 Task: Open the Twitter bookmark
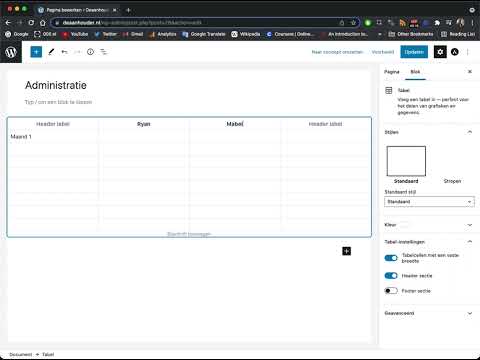106,34
